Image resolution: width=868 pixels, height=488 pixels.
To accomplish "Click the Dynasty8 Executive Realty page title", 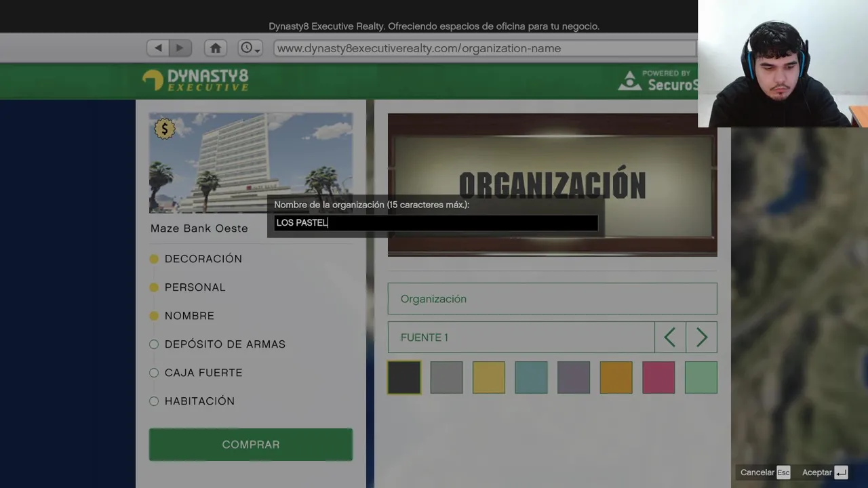I will point(434,26).
